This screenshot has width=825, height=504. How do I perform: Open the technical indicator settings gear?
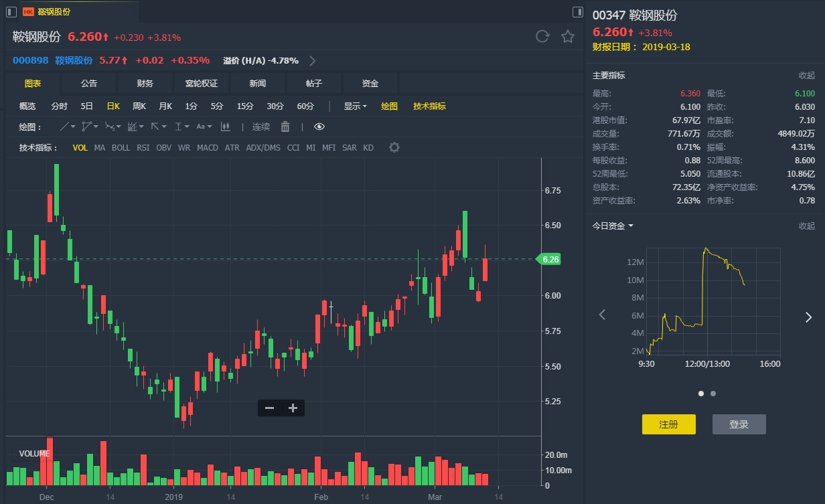tap(394, 147)
